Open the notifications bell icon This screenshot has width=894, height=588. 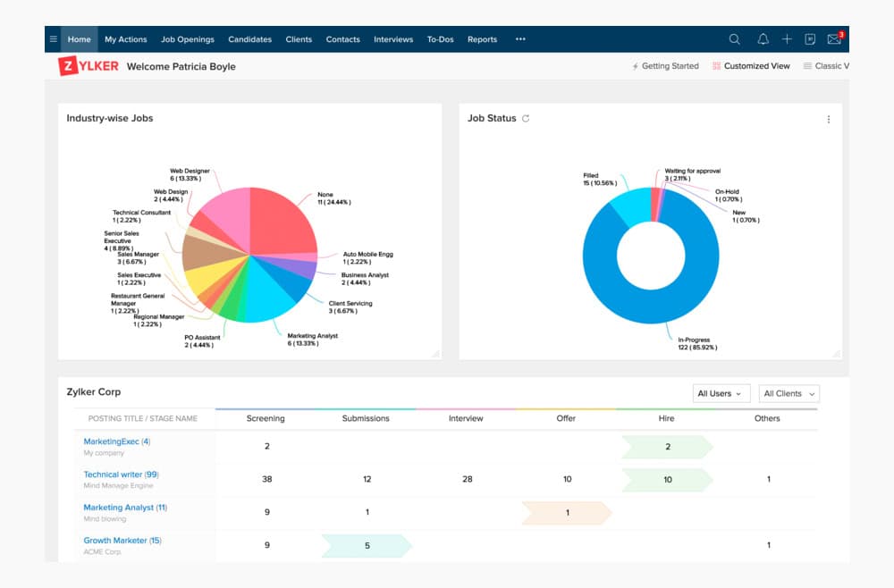click(x=763, y=39)
